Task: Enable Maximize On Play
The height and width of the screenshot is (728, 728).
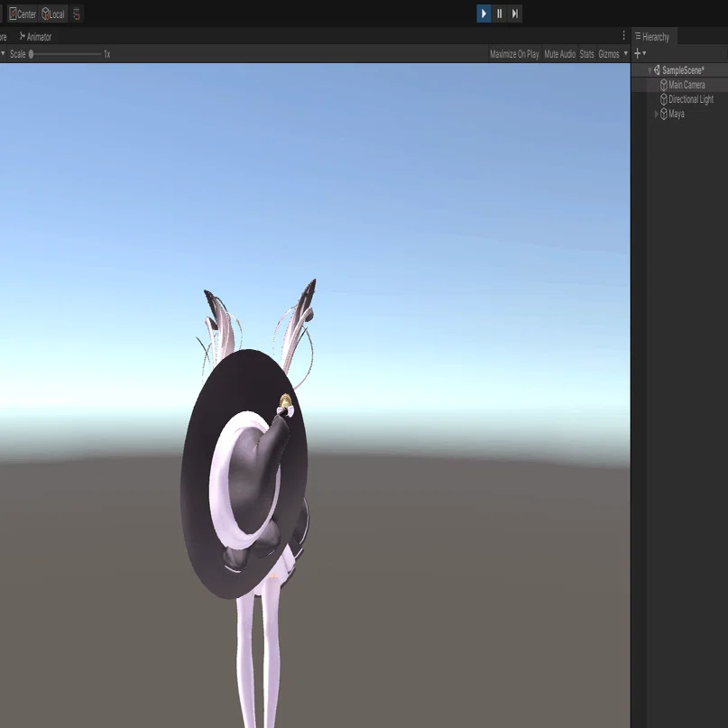Action: click(514, 54)
